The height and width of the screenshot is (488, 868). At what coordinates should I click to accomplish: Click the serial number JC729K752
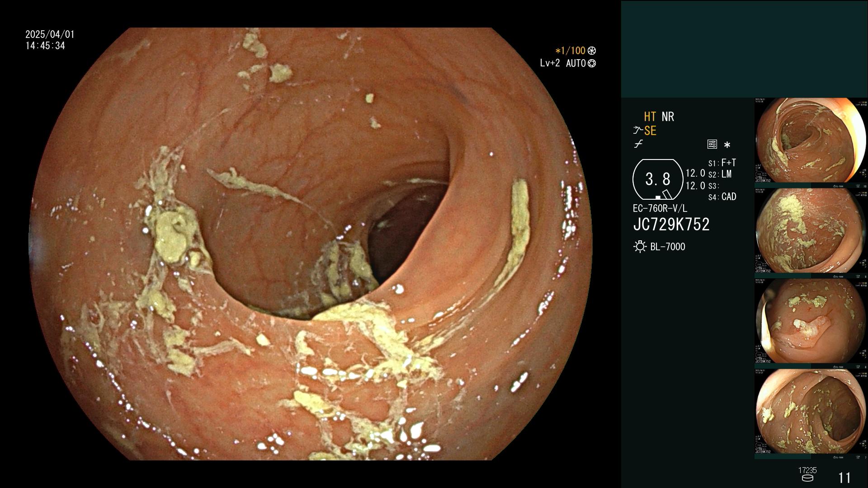tap(671, 225)
